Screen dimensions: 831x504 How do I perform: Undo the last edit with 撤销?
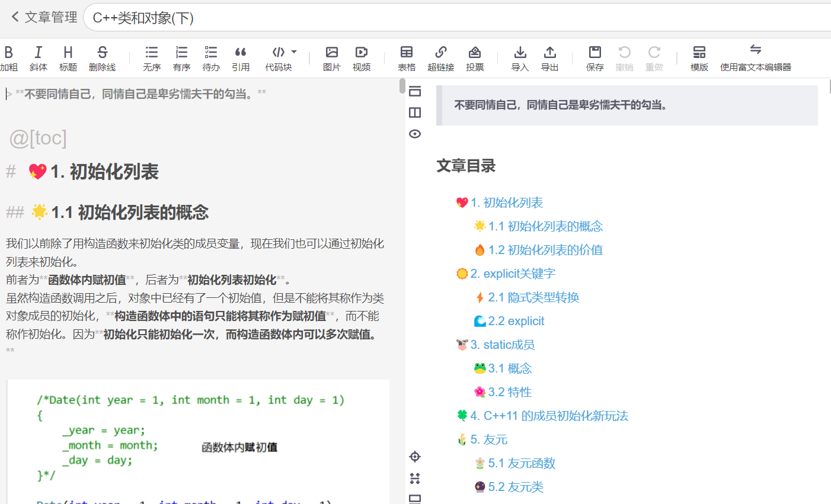(625, 59)
